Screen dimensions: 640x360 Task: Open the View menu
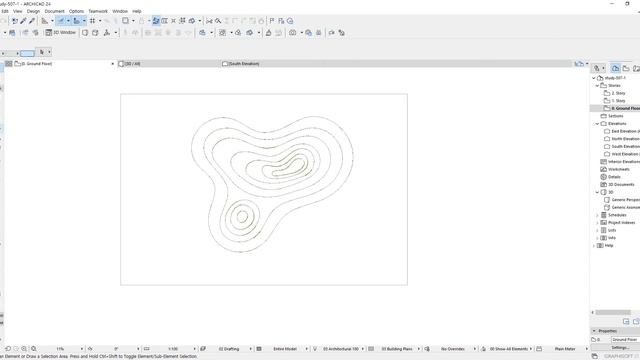18,11
